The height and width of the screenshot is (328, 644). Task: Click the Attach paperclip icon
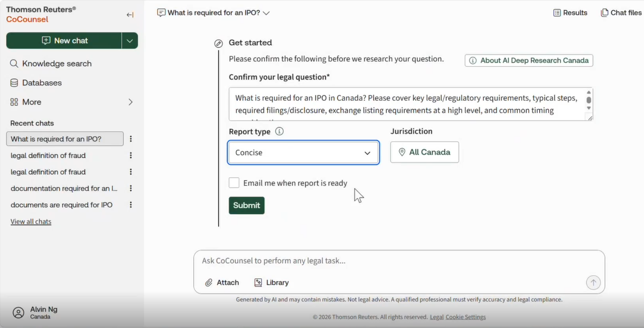209,282
